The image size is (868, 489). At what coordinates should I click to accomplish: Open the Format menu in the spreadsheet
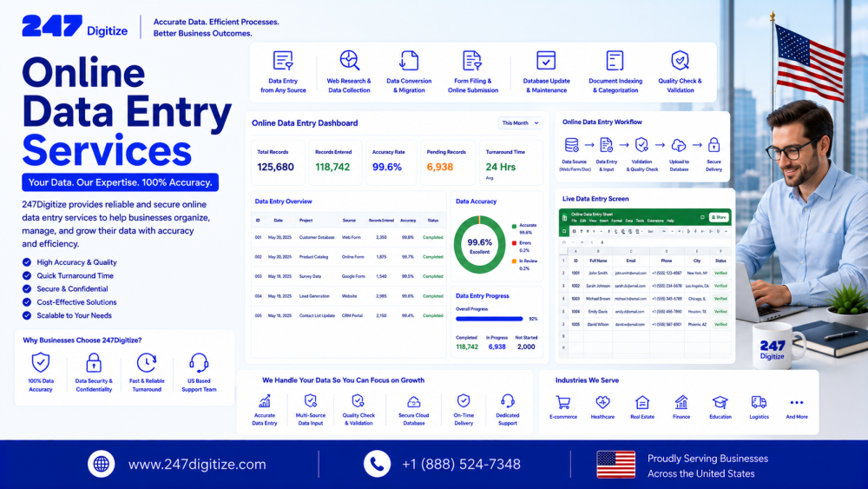click(x=615, y=221)
